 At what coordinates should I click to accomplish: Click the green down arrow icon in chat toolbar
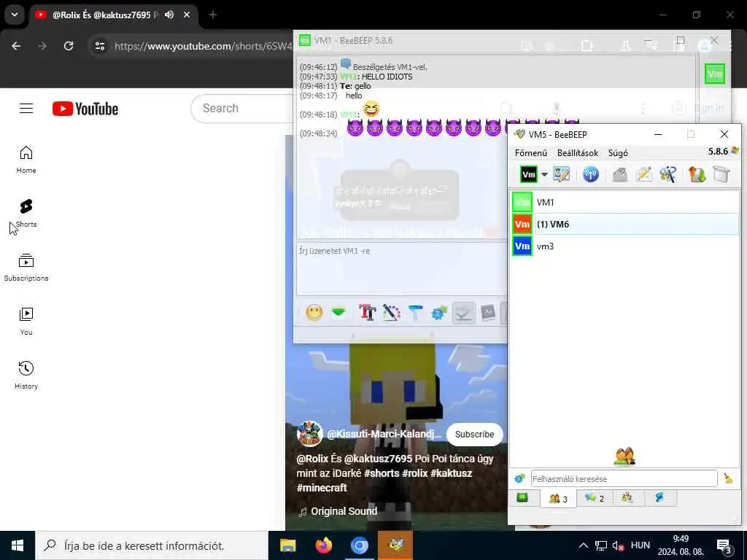338,313
